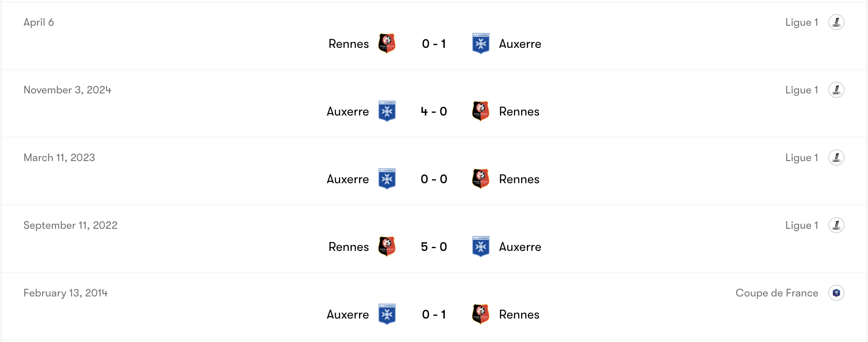The width and height of the screenshot is (868, 342).
Task: Click Auxerre crest in February 13, 2014 match
Action: click(x=387, y=314)
